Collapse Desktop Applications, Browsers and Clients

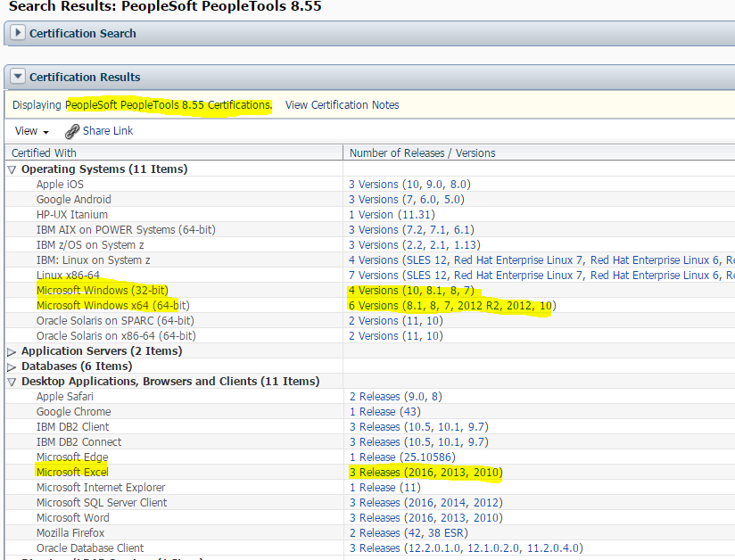coord(12,382)
